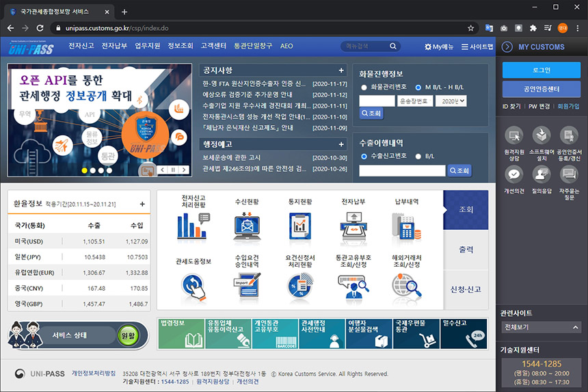Open 정보조회 menu

(x=181, y=46)
